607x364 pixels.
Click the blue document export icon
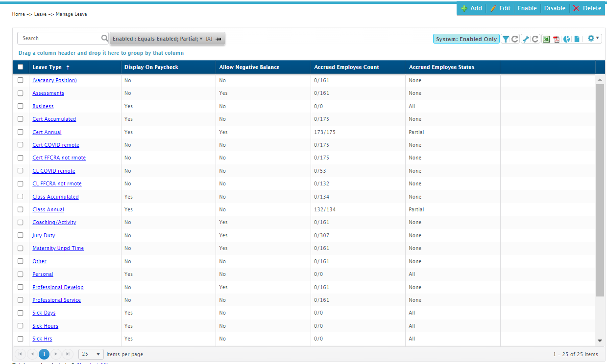click(x=577, y=39)
